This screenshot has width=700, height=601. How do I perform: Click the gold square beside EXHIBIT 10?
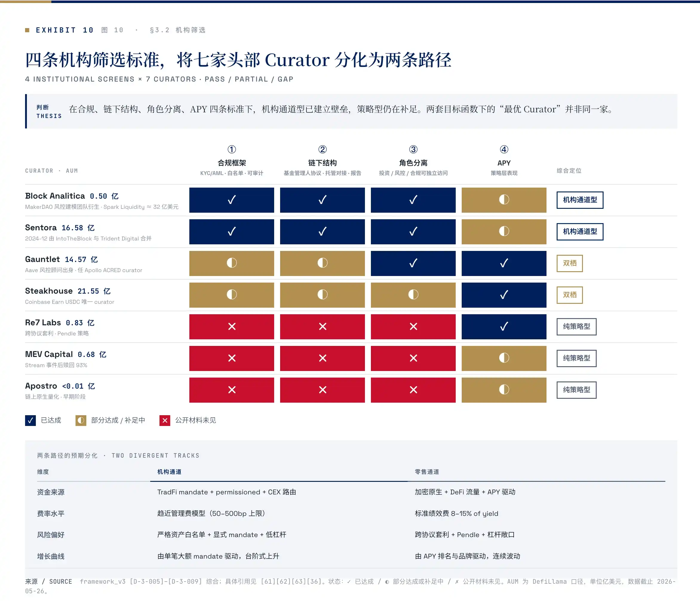point(27,30)
